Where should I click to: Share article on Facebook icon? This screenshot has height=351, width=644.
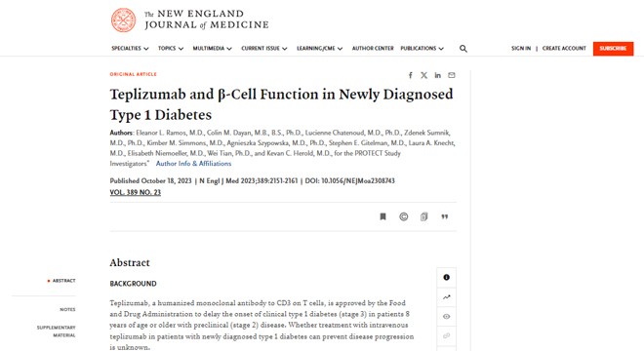pos(410,75)
